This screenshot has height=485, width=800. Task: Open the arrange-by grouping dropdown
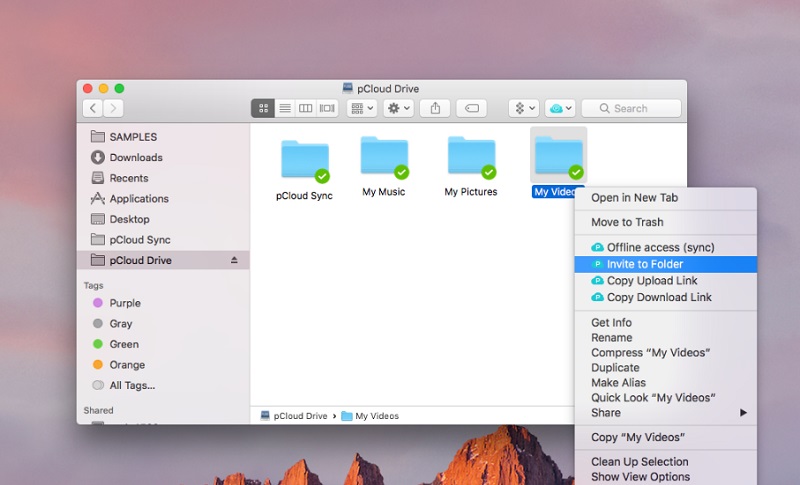coord(361,108)
